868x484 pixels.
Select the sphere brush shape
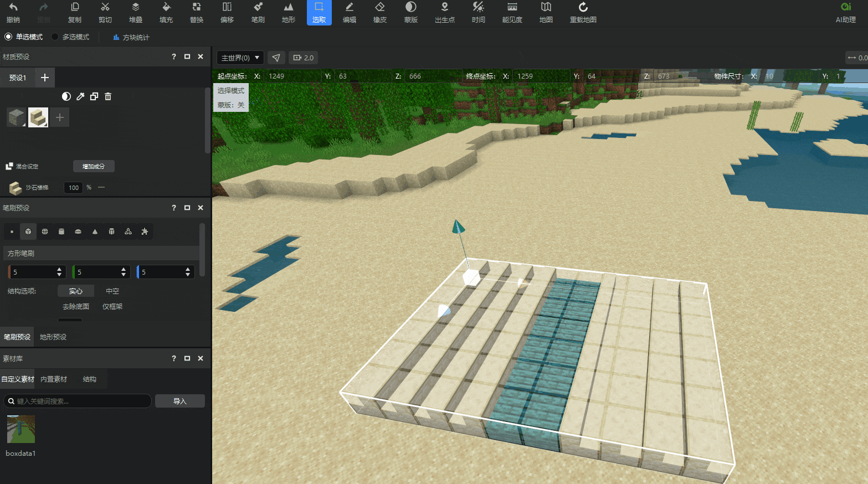click(45, 231)
